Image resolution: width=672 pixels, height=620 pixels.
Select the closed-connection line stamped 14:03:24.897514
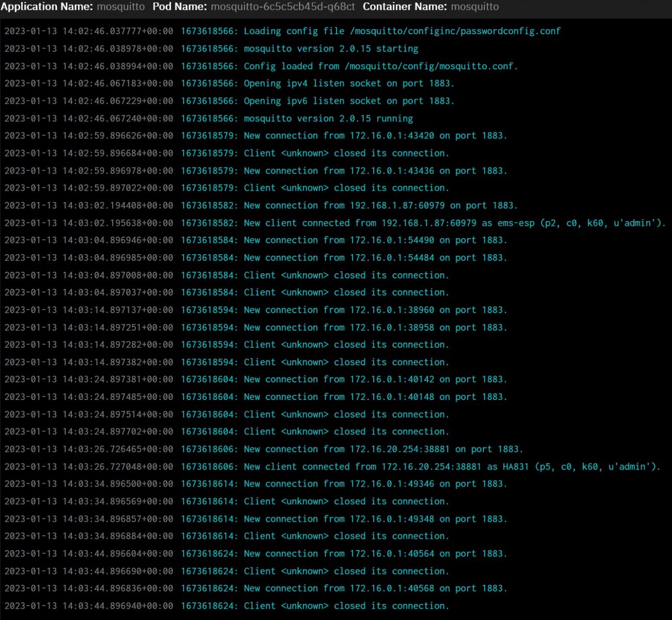pos(227,414)
